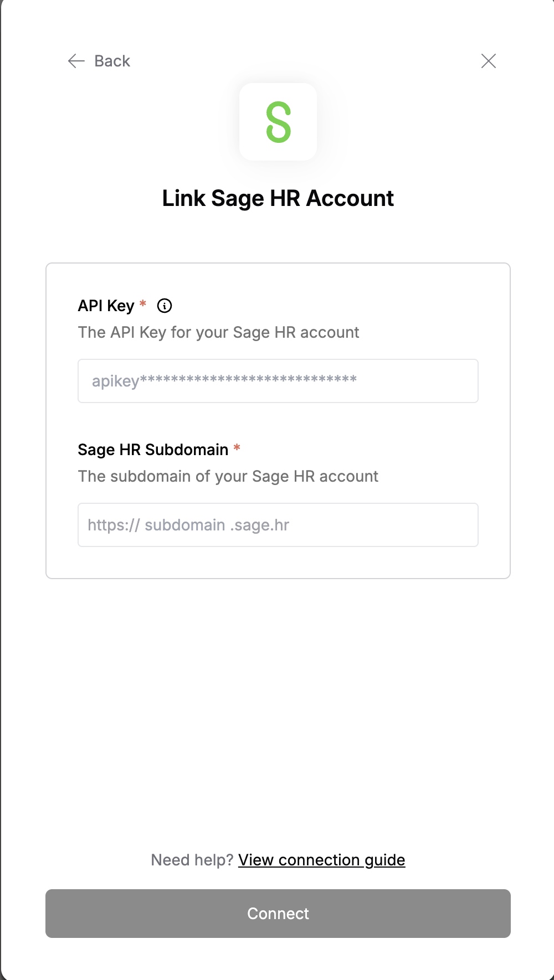Viewport: 554px width, 980px height.
Task: Focus the API Key input field
Action: [278, 381]
